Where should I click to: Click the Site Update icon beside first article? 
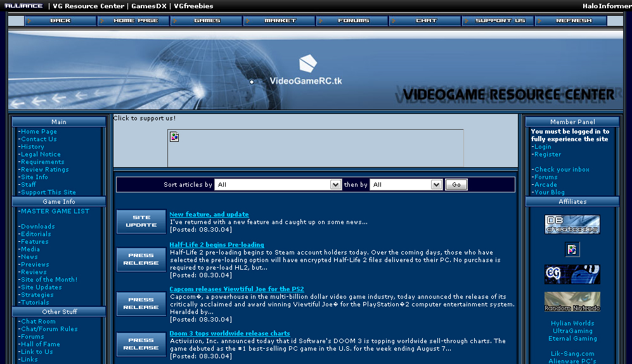pyautogui.click(x=141, y=222)
